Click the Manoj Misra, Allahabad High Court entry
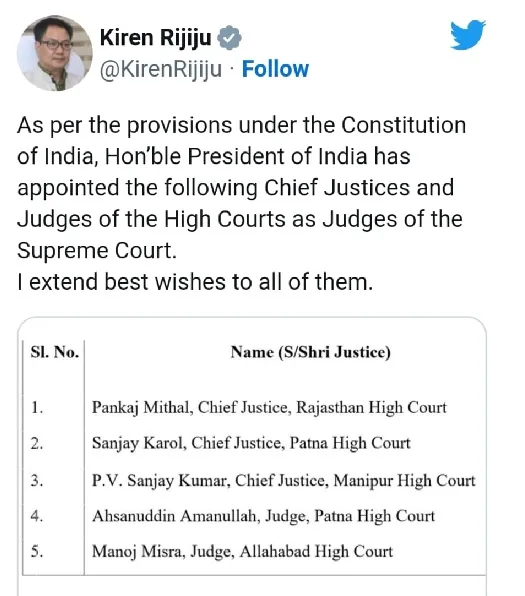 242,552
